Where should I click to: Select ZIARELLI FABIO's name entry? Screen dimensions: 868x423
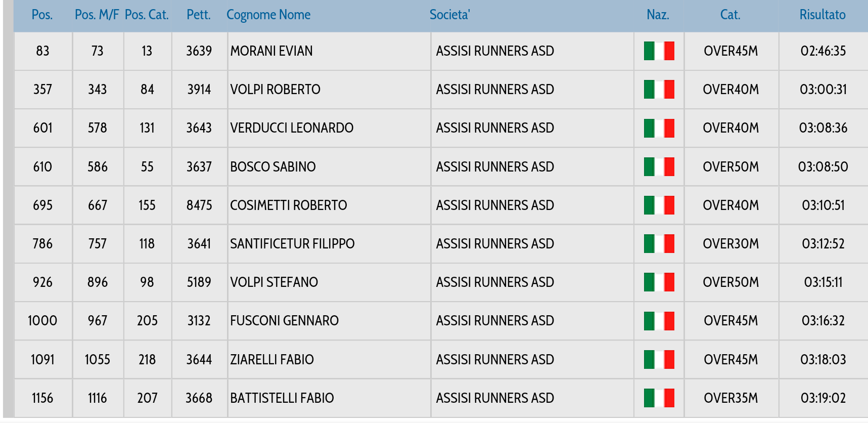click(272, 360)
